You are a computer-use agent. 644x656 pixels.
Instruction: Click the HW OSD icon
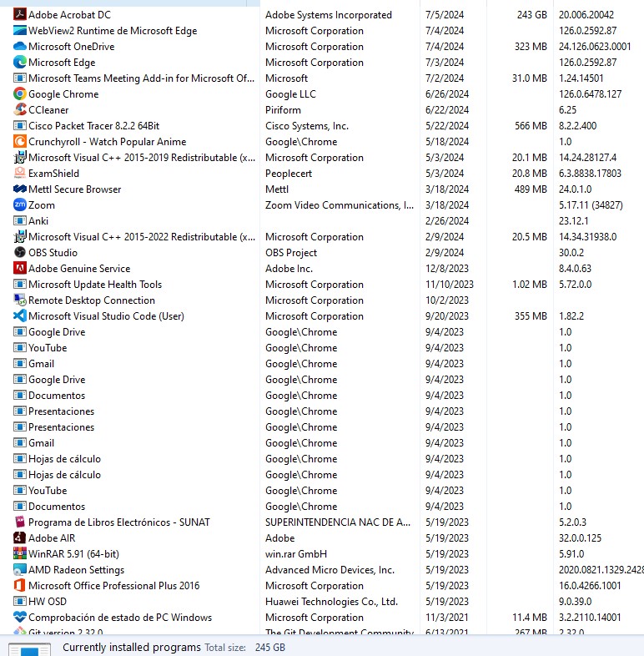click(x=20, y=602)
